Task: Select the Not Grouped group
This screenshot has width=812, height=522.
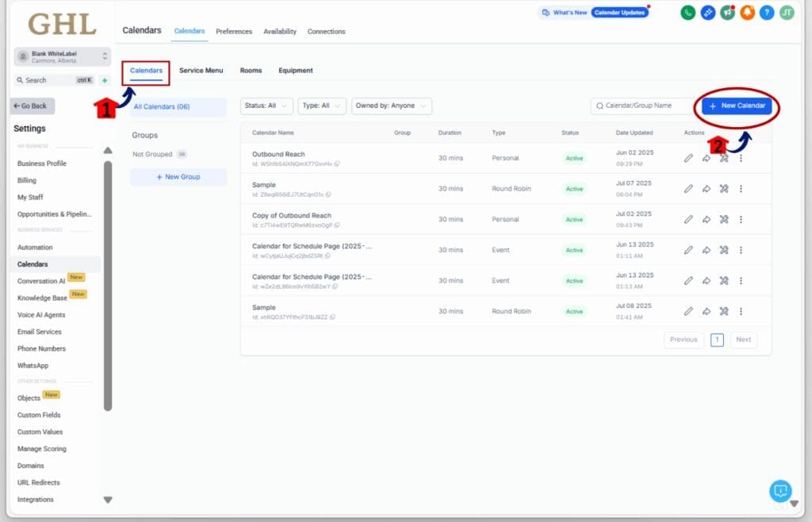Action: [x=159, y=155]
